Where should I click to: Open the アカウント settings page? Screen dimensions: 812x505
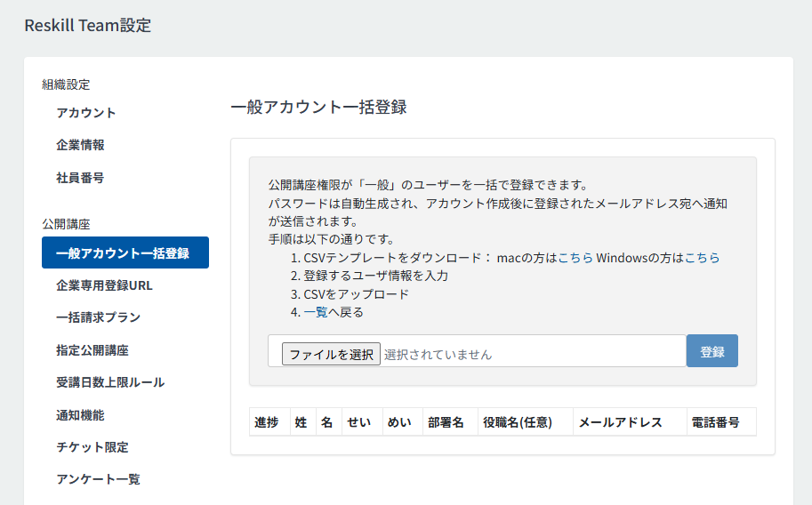[86, 113]
